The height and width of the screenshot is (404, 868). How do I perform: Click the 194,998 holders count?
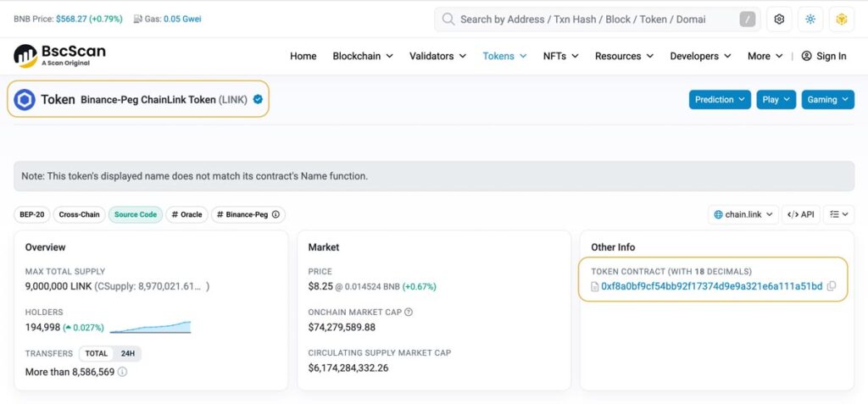42,327
